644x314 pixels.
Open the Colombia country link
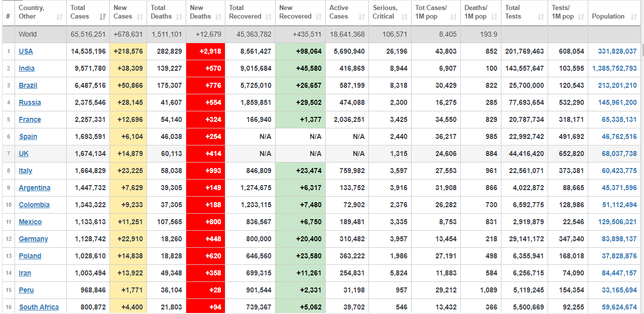click(34, 205)
